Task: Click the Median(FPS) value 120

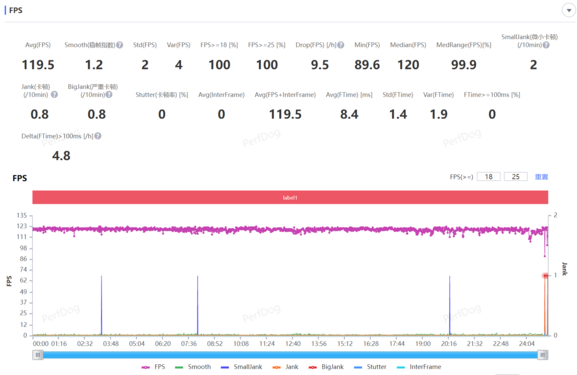Action: click(x=408, y=65)
